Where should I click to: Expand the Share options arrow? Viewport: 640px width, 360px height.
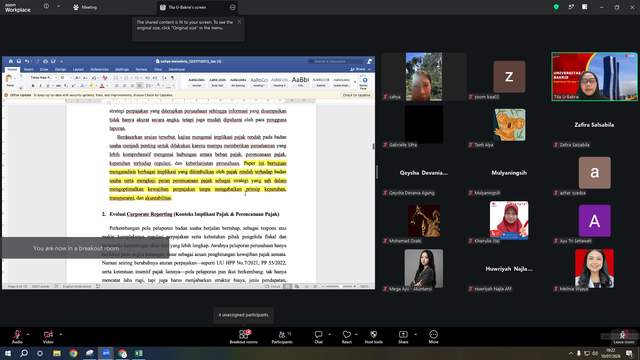[x=416, y=334]
